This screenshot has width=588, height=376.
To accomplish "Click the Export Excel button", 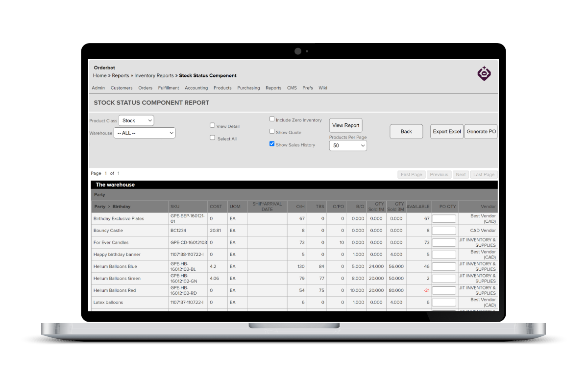I will (x=446, y=131).
